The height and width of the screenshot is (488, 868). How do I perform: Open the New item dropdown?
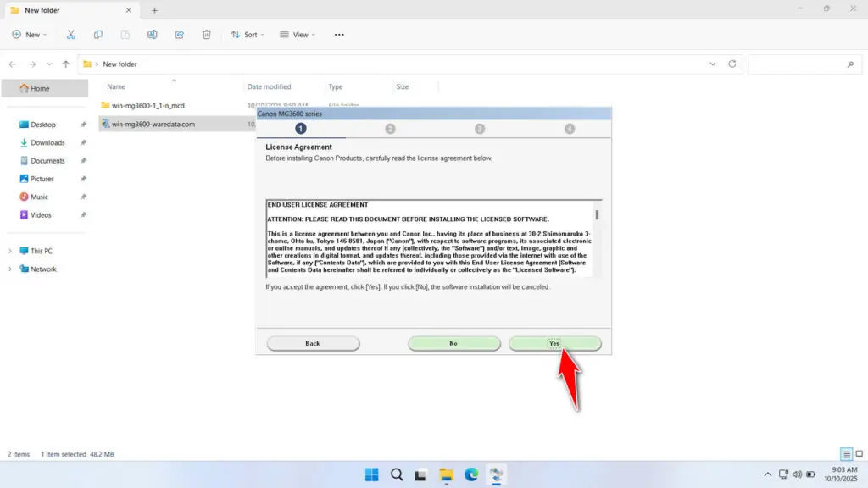click(30, 34)
